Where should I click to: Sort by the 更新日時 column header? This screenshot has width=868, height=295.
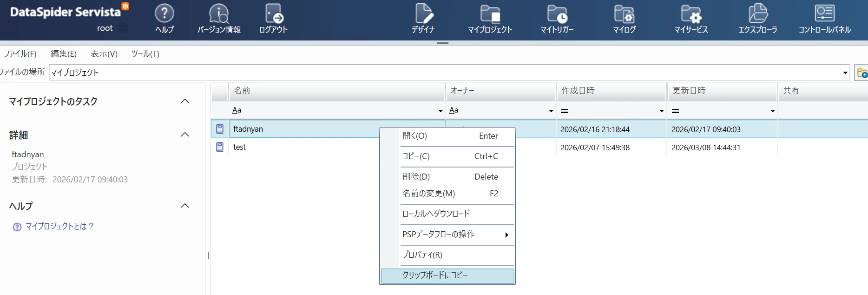[x=723, y=91]
